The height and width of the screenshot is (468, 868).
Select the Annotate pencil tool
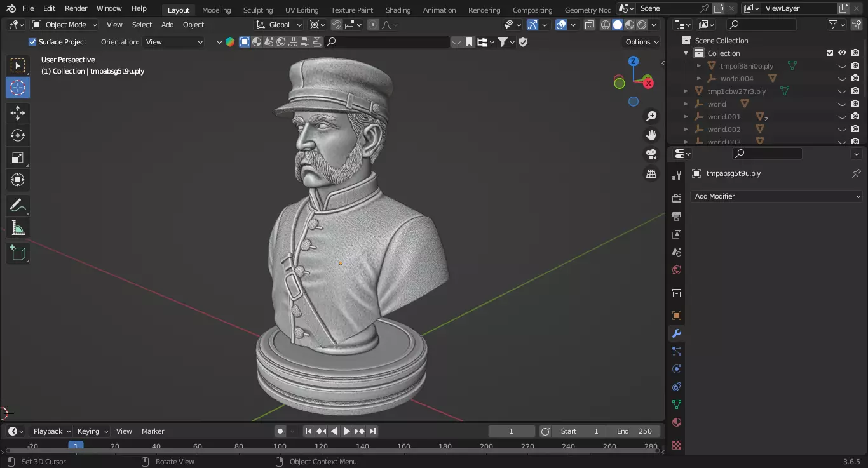click(x=18, y=206)
